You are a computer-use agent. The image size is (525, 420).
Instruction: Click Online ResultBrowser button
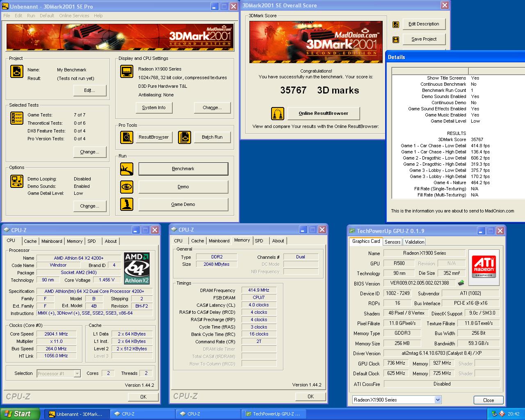point(324,114)
